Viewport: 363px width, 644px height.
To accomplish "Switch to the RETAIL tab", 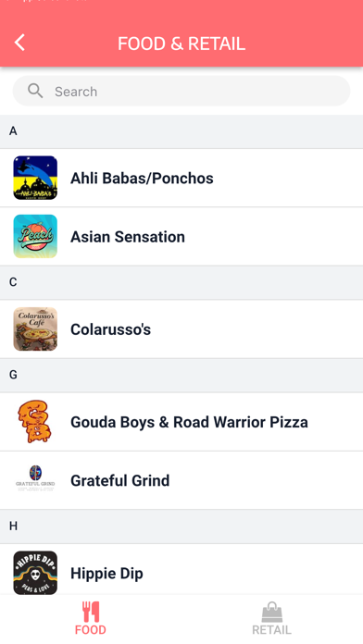I will pyautogui.click(x=271, y=618).
